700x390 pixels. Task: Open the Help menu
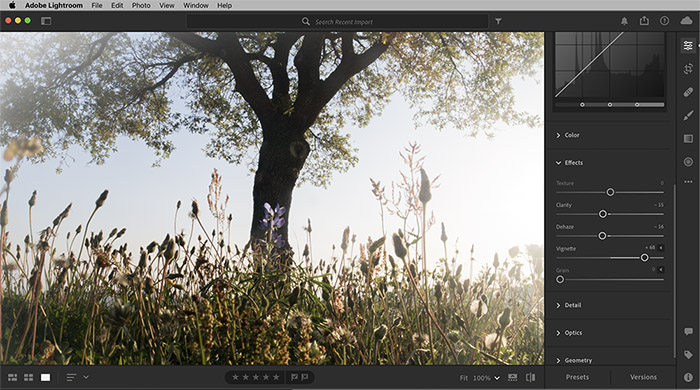coord(225,5)
